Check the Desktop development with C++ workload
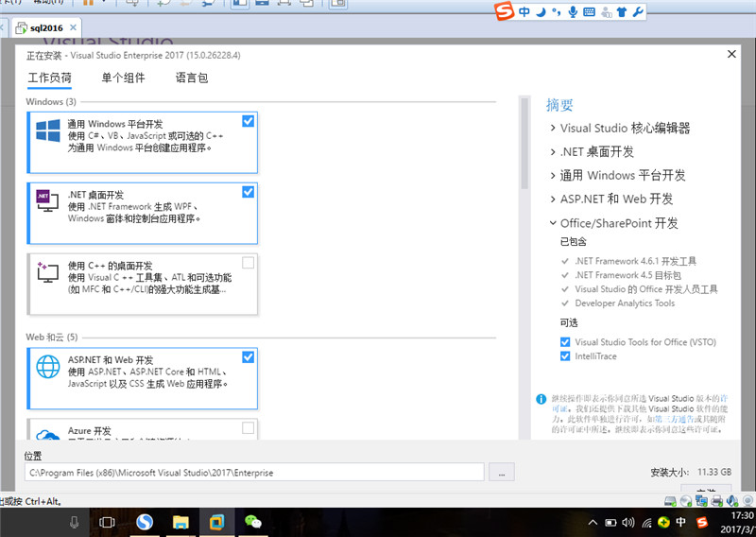The image size is (756, 537). 248,263
